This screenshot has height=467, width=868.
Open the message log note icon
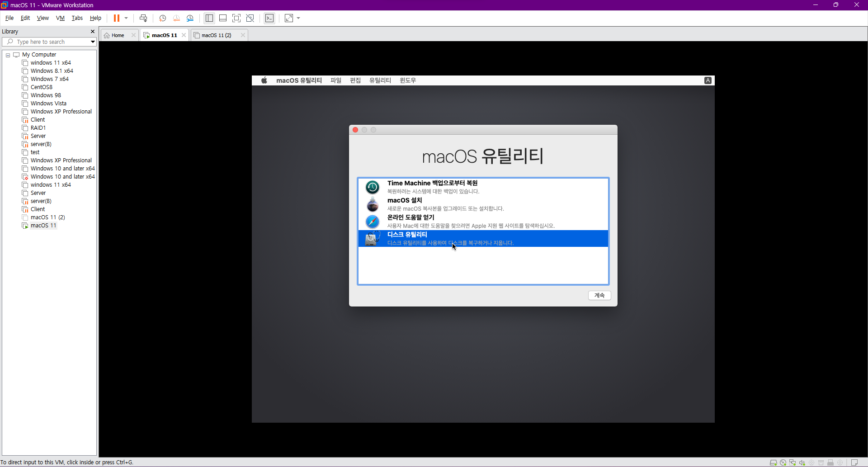point(854,462)
